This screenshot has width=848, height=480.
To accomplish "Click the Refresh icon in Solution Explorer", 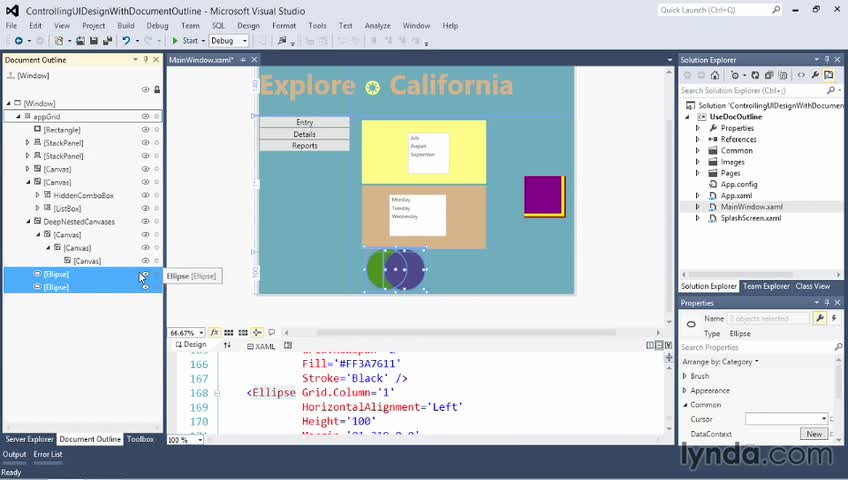I will coord(755,75).
